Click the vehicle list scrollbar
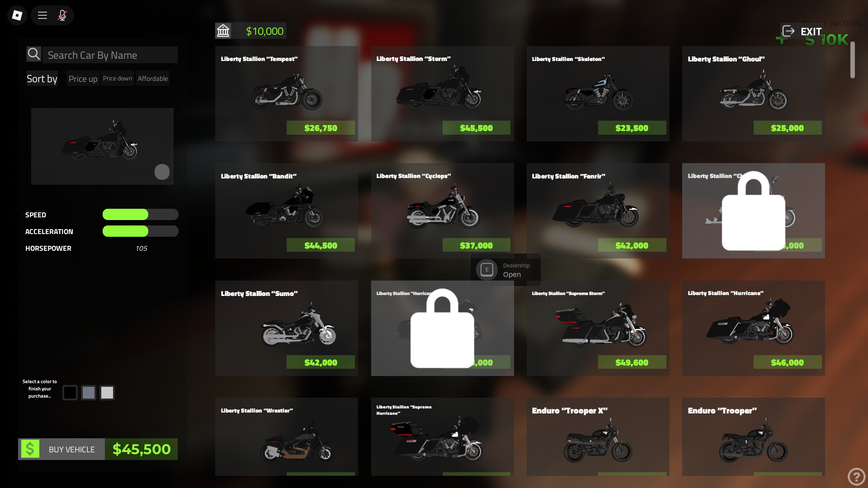The height and width of the screenshot is (488, 868). click(853, 60)
